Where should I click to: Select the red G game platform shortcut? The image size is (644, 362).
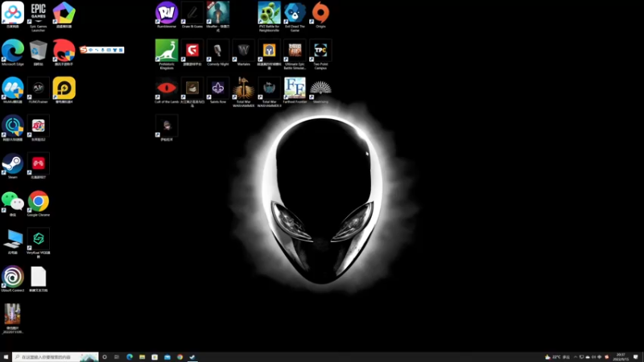click(x=192, y=52)
